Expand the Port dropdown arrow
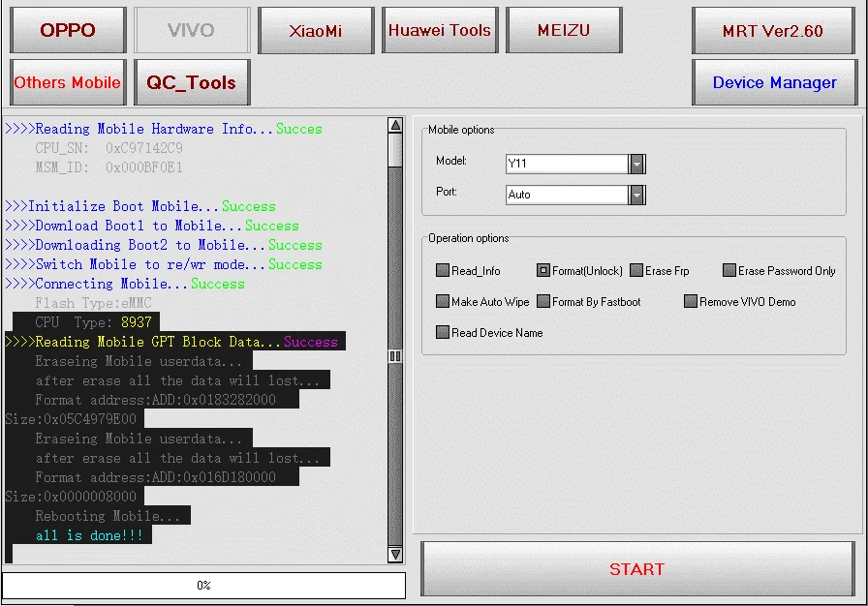The height and width of the screenshot is (606, 868). pos(637,195)
